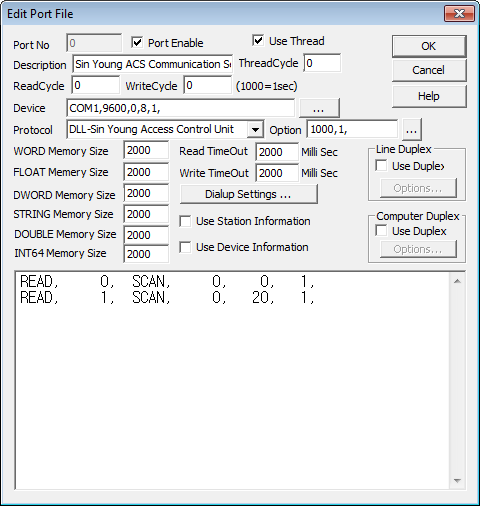Click scrollbar up arrow in script list
This screenshot has width=480, height=506.
coord(457,281)
